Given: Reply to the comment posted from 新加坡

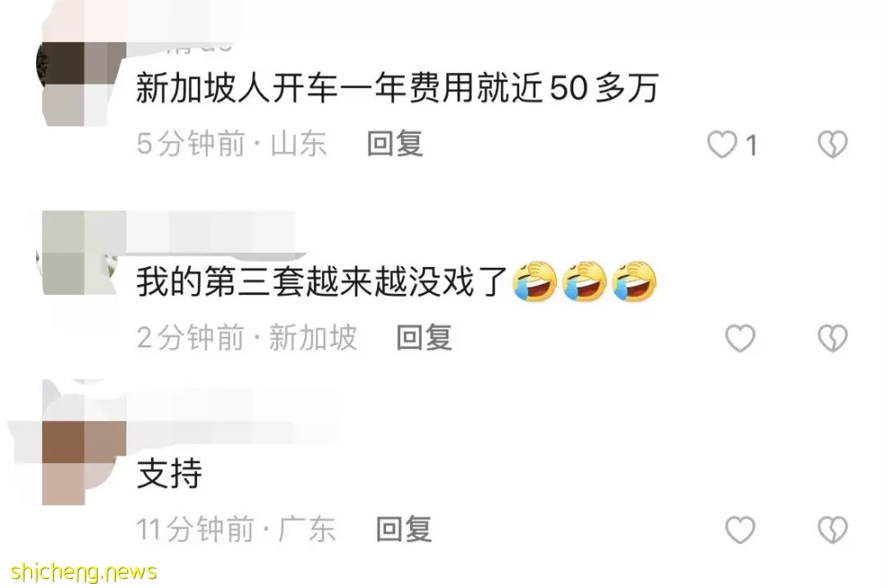Looking at the screenshot, I should click(425, 338).
